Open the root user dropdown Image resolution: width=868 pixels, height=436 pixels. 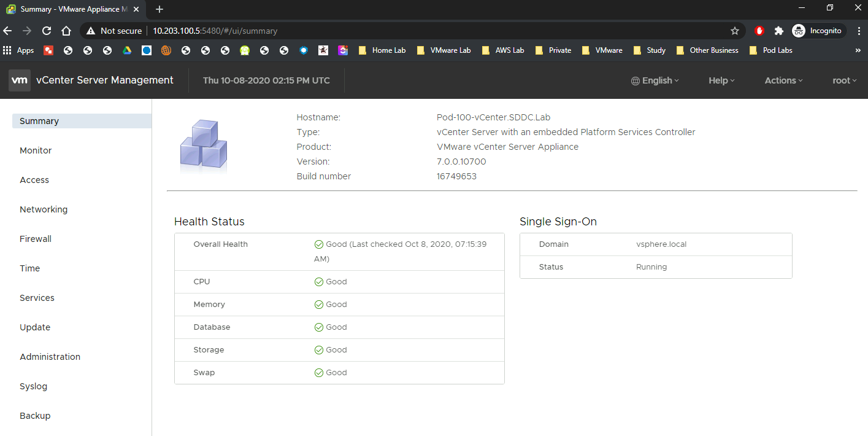844,80
